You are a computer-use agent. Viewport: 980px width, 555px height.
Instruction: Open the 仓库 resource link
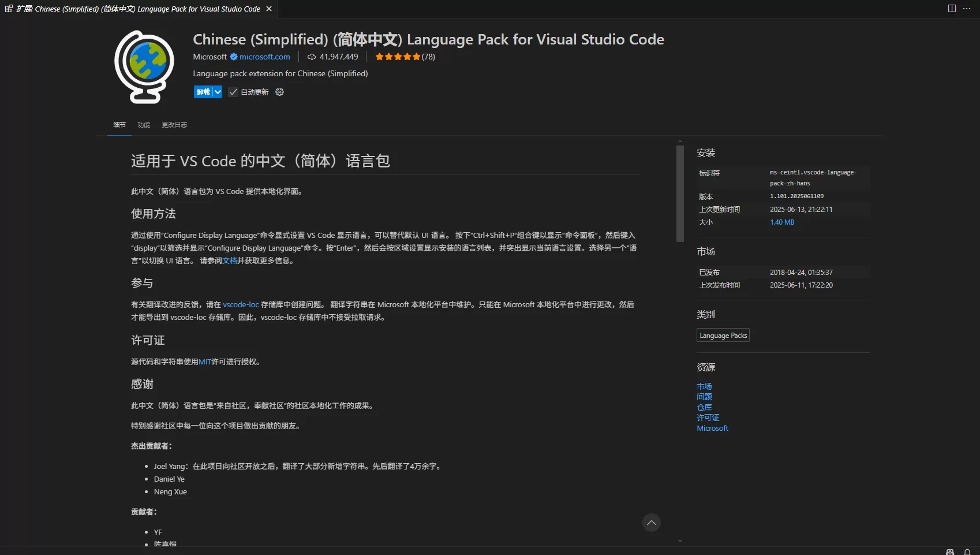704,407
